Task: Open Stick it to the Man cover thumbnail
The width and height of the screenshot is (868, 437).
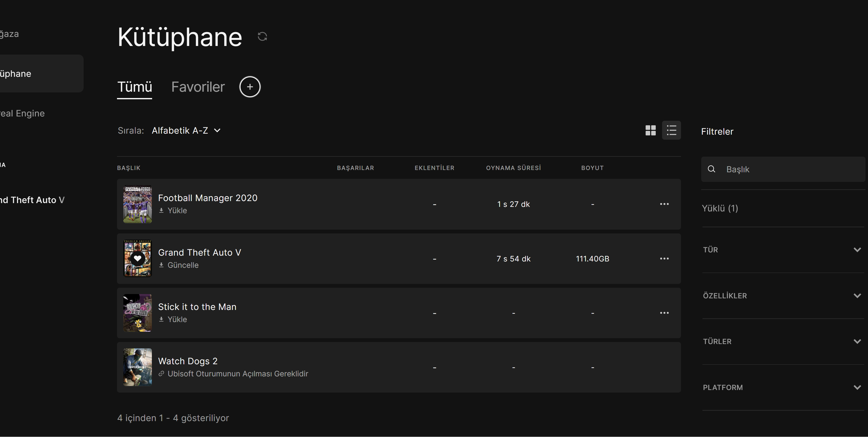Action: coord(137,313)
